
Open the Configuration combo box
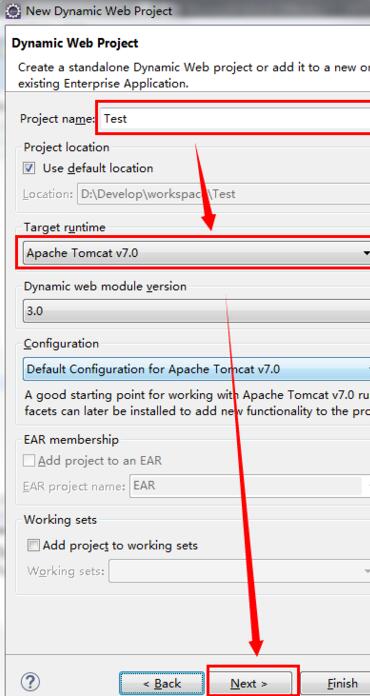197,369
